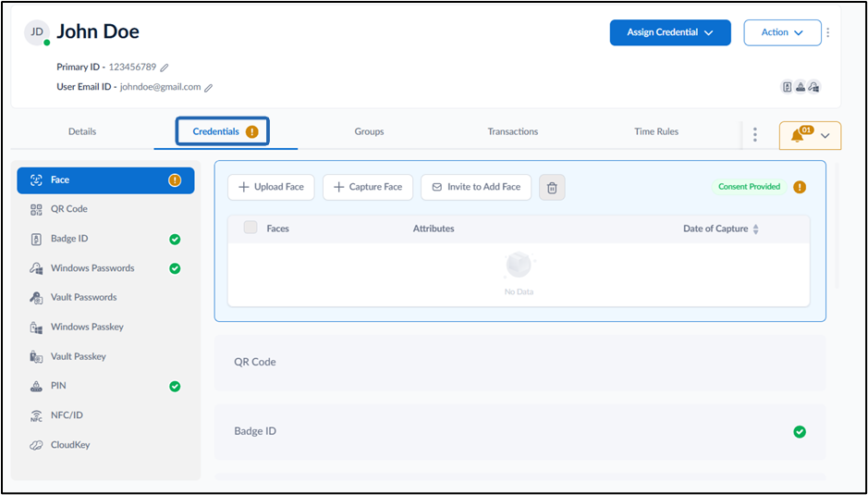Switch to the Groups tab

pyautogui.click(x=369, y=132)
